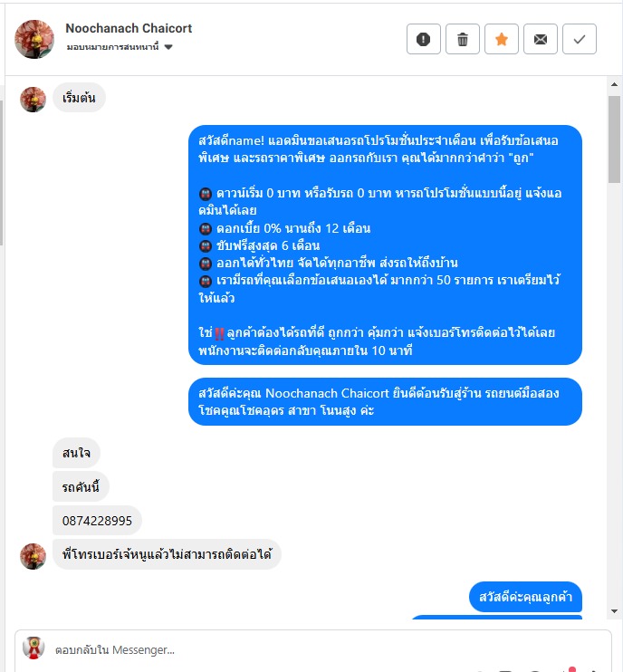Viewport: 623px width, 672px height.
Task: Click the รถคันนี้ message bubble
Action: (81, 486)
